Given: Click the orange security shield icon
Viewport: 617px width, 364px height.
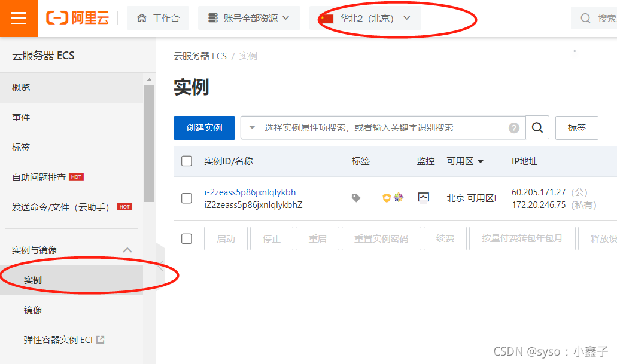Looking at the screenshot, I should point(387,198).
